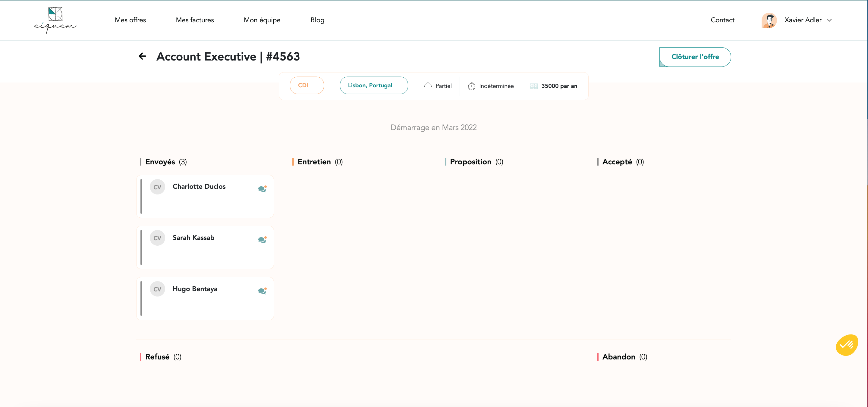
Task: Click the clock icon next to Indéterminée
Action: click(x=471, y=86)
